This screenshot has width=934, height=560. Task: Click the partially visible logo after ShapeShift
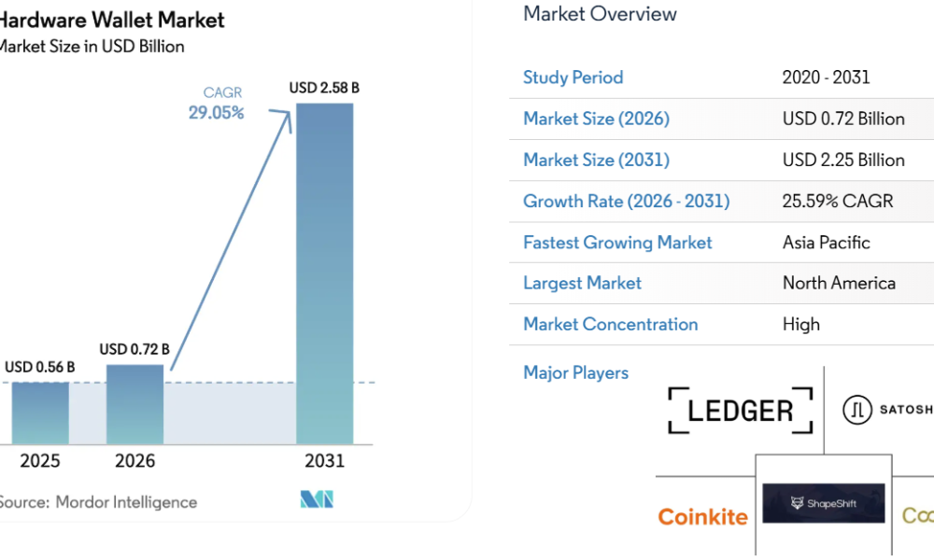[x=917, y=515]
